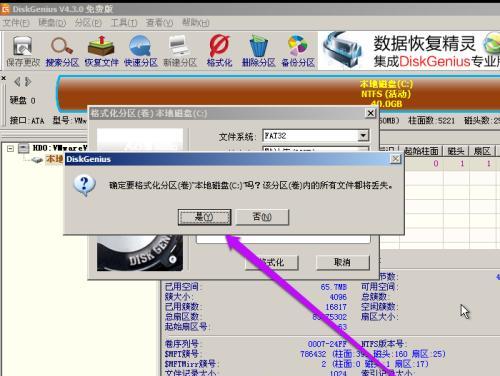Viewport: 500px width, 376px height.
Task: Open the file system FAT32 dropdown
Action: [x=363, y=136]
